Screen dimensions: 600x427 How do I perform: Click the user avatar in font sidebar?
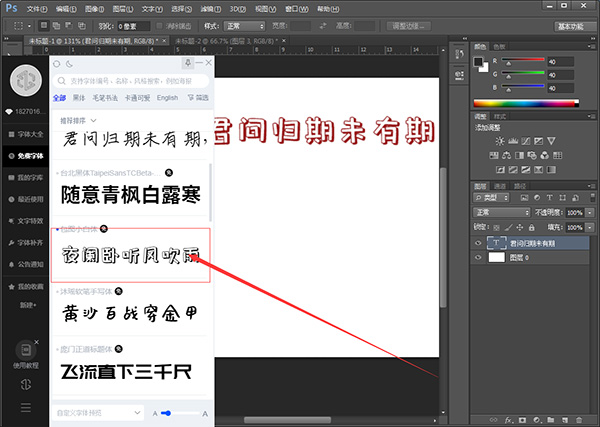24,80
